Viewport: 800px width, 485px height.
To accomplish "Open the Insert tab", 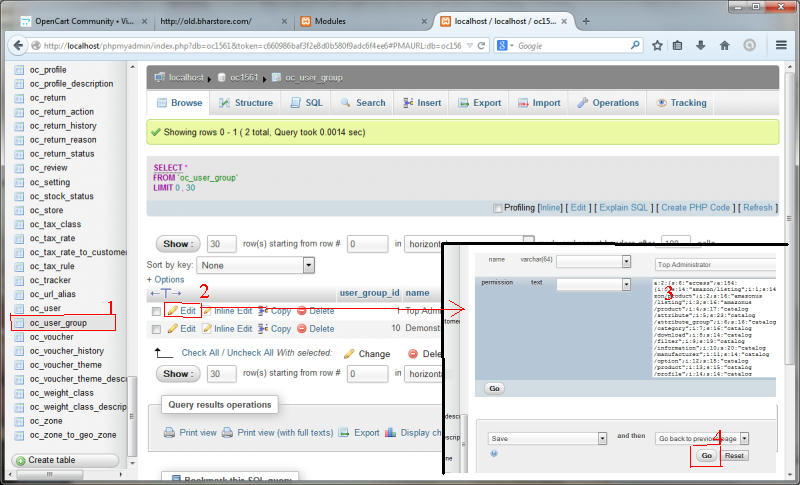I will (422, 103).
